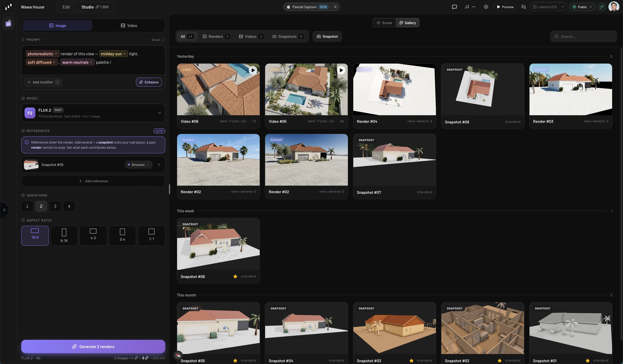Select 3 variations
This screenshot has width=623, height=364.
55,206
